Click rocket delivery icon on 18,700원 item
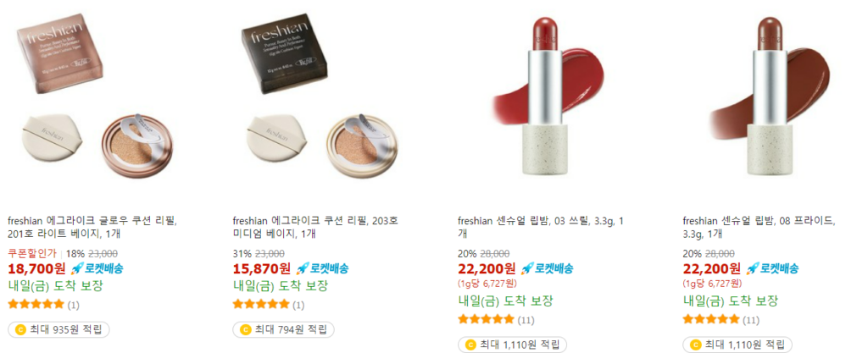This screenshot has width=868, height=353. pyautogui.click(x=77, y=269)
